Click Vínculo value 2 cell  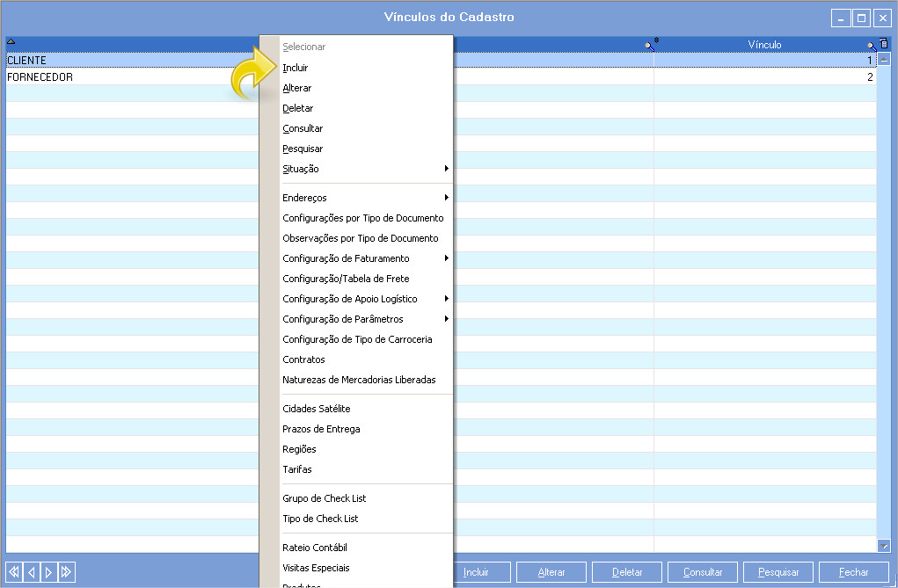pos(765,76)
